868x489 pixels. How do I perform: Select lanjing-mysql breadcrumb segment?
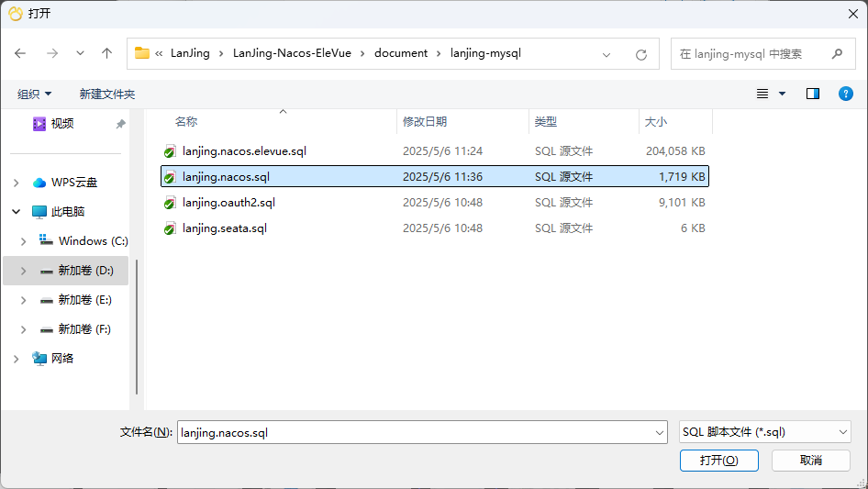coord(485,53)
